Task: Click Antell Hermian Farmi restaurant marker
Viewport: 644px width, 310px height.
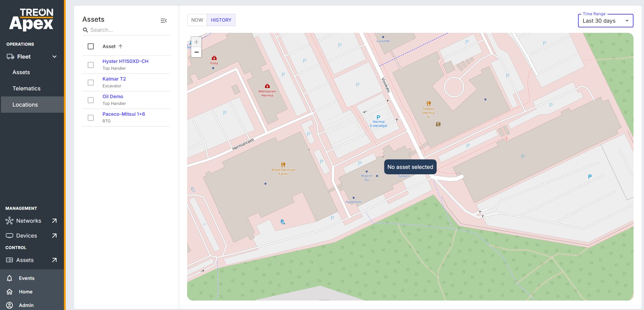Action: coord(283,165)
